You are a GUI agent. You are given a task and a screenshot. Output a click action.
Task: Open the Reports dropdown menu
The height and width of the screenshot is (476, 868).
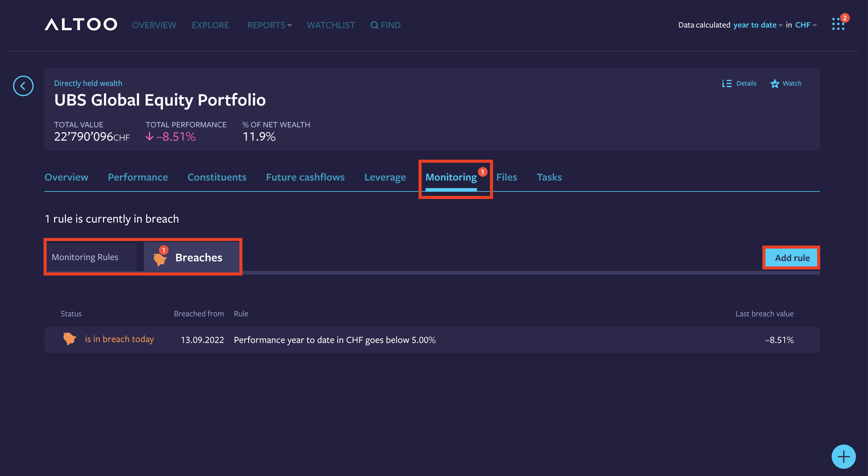pyautogui.click(x=269, y=25)
